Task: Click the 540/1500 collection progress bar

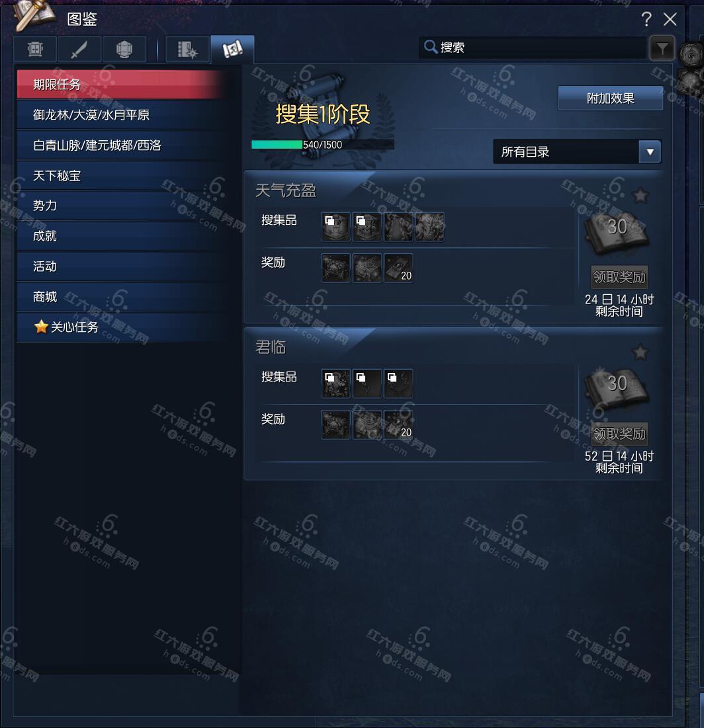Action: point(322,145)
